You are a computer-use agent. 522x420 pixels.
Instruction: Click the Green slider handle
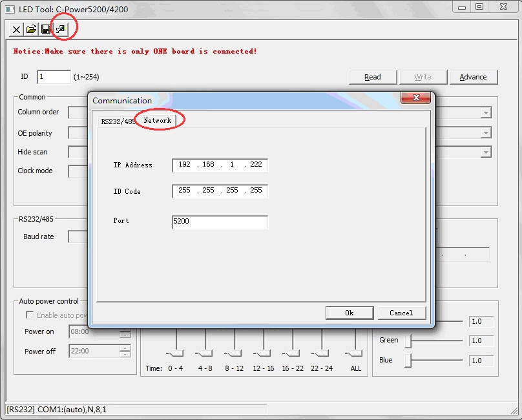(408, 341)
